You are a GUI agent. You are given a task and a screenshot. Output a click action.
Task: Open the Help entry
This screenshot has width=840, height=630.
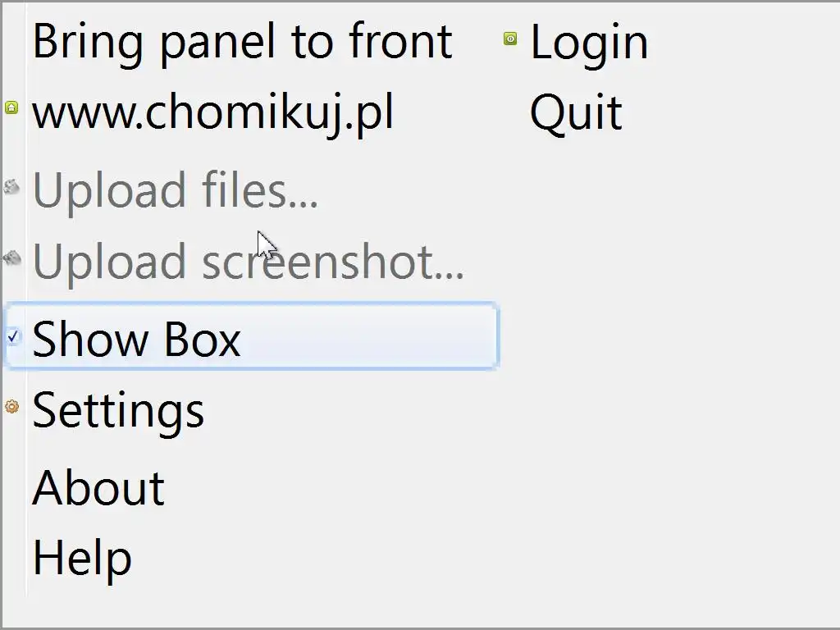(82, 559)
